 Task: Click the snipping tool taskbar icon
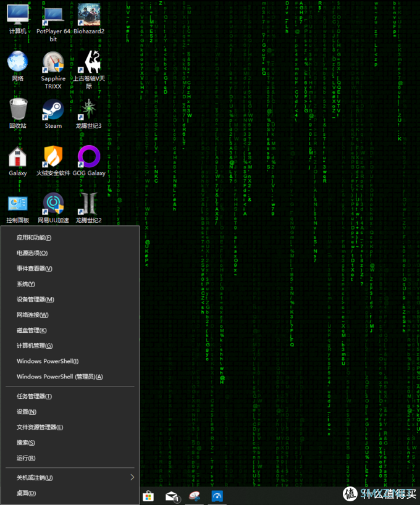pos(195,496)
